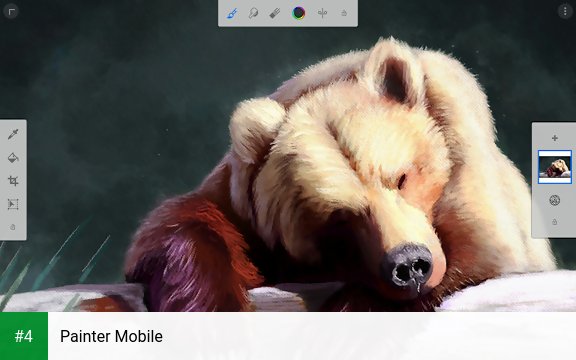This screenshot has height=360, width=576.
Task: Toggle the layers panel lock
Action: point(555,222)
